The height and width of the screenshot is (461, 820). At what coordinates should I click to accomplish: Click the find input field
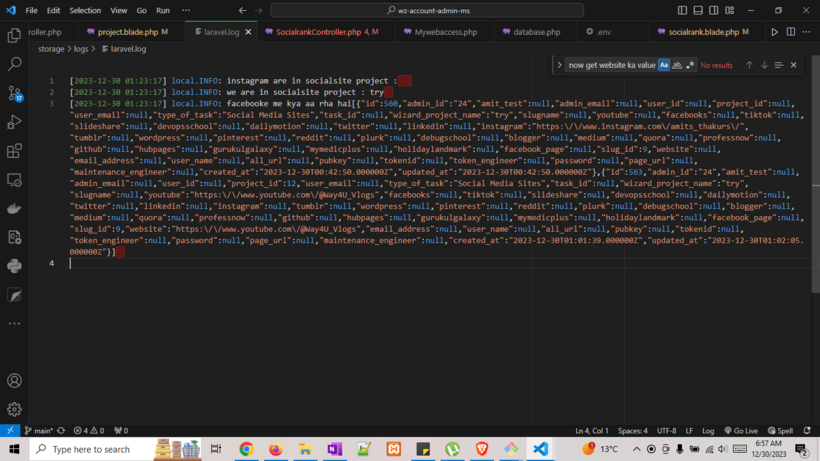coord(610,65)
